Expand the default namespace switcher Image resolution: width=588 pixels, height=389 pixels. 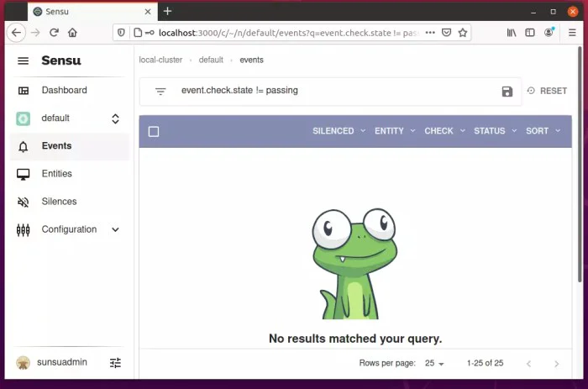coord(115,118)
